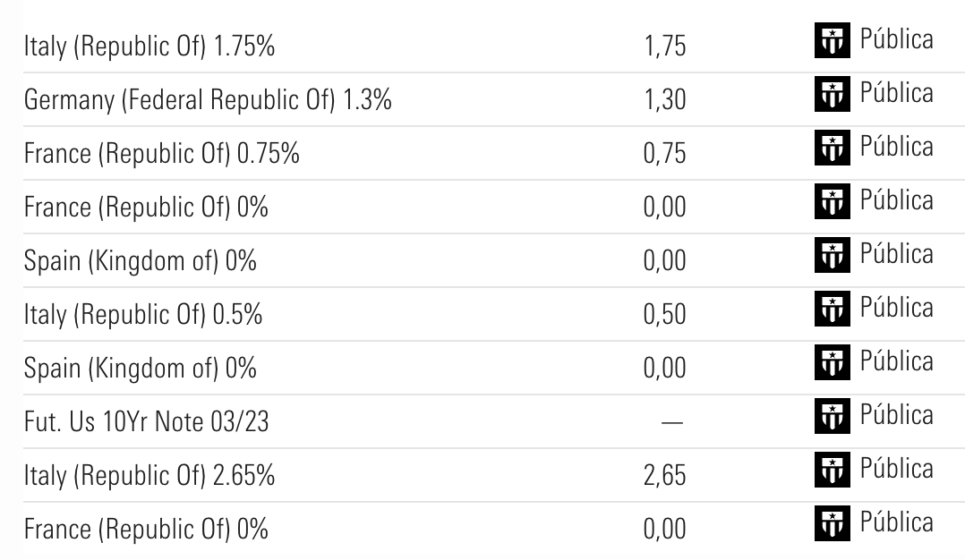Viewport: 965px width, 560px height.
Task: Click the sector icon for Italy 0.5%
Action: click(831, 310)
